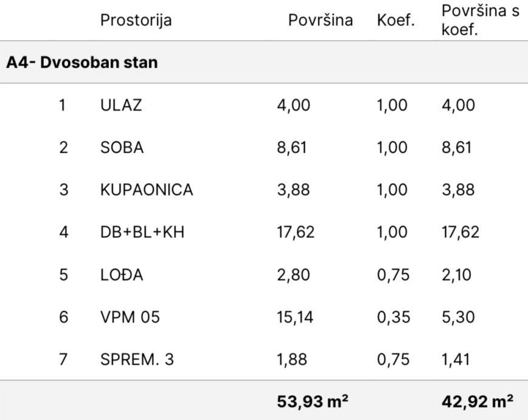Click the VPM 05 row label
The image size is (528, 420).
tap(130, 317)
